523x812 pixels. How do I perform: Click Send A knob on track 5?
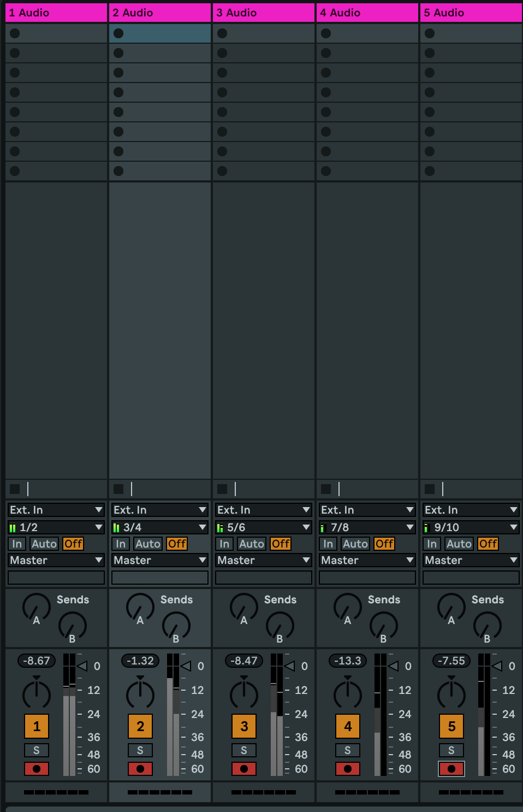451,608
